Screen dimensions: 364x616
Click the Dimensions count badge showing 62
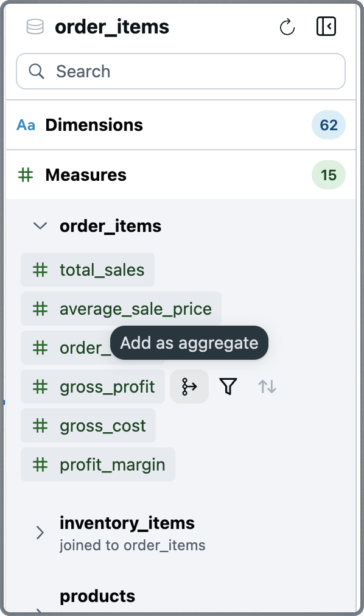[328, 125]
